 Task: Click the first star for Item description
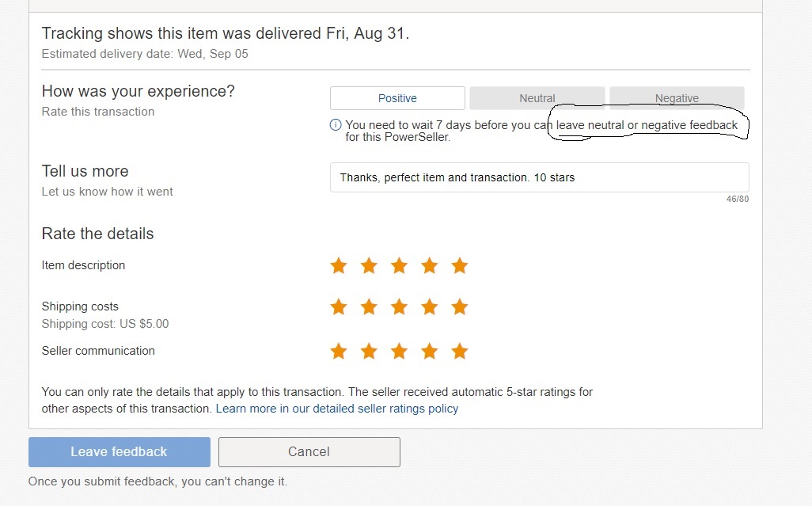click(x=339, y=265)
